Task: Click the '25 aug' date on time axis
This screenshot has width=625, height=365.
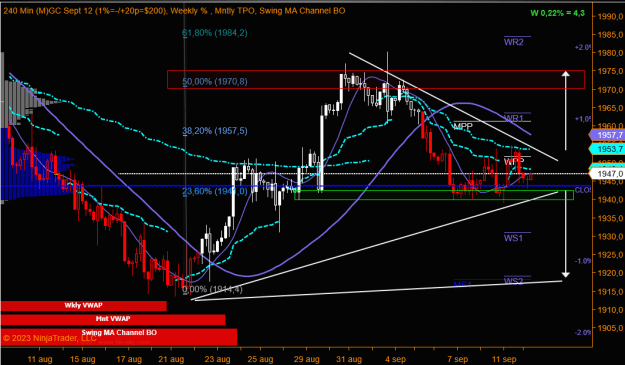Action: tap(260, 359)
